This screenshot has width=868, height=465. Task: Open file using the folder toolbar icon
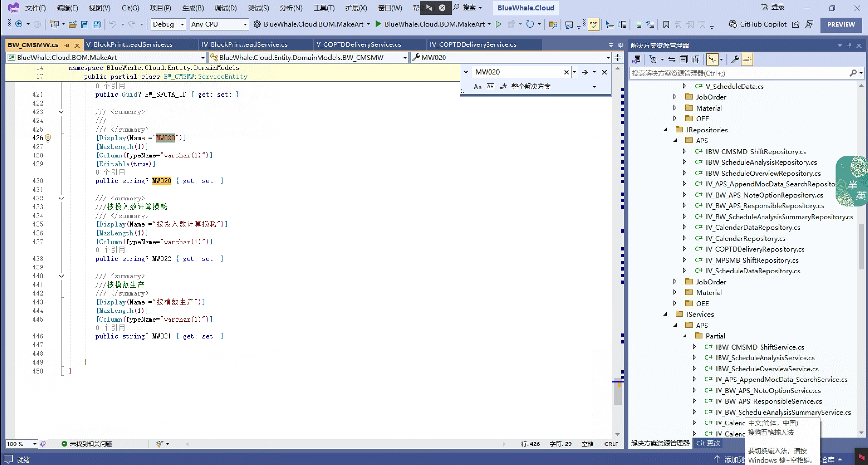coord(73,24)
